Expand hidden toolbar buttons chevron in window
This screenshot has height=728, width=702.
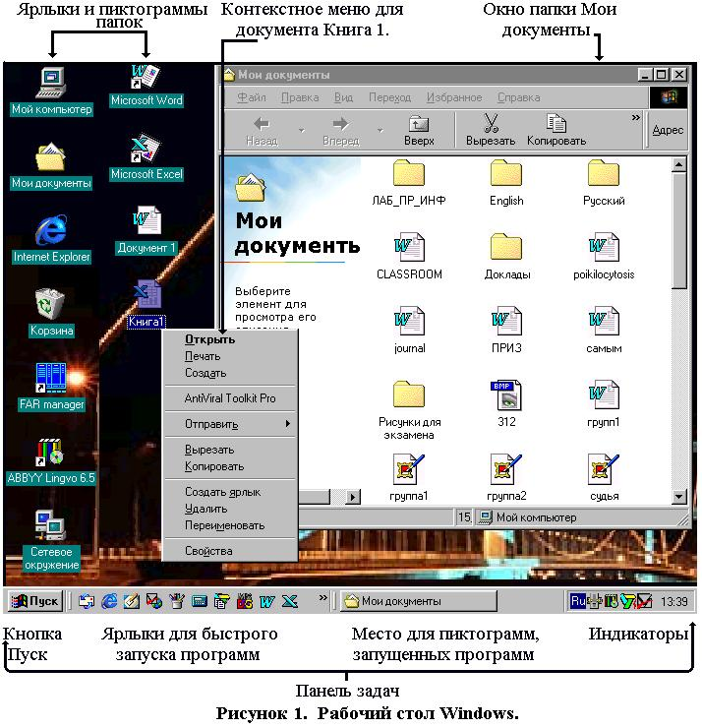coord(636,118)
